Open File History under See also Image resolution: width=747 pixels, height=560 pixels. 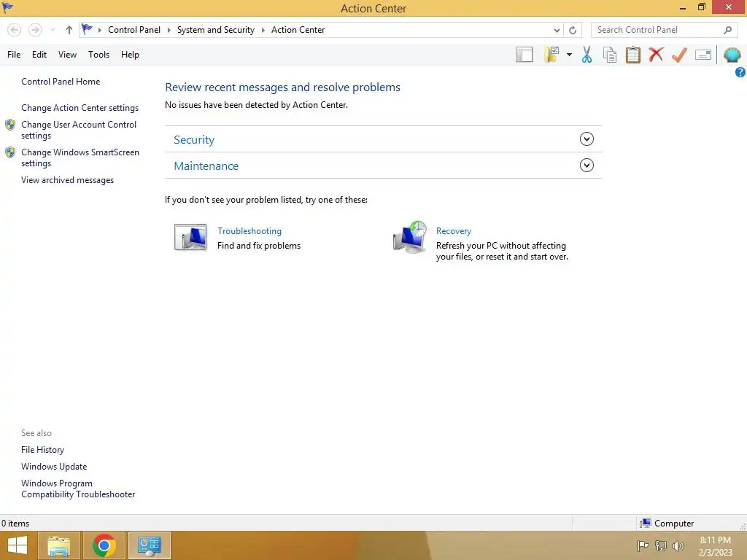coord(42,449)
